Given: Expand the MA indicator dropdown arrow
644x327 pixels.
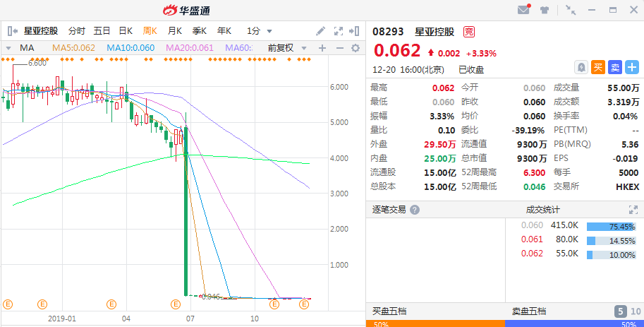Looking at the screenshot, I should point(8,48).
